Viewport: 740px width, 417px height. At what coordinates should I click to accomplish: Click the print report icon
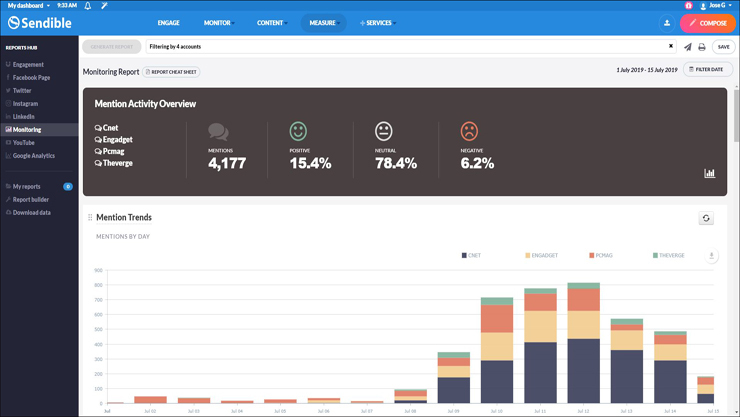(701, 47)
